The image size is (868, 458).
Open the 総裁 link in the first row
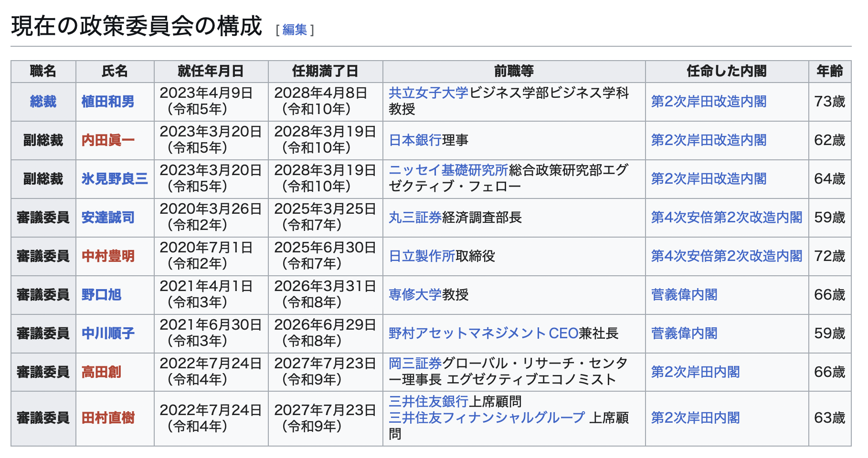coord(43,102)
